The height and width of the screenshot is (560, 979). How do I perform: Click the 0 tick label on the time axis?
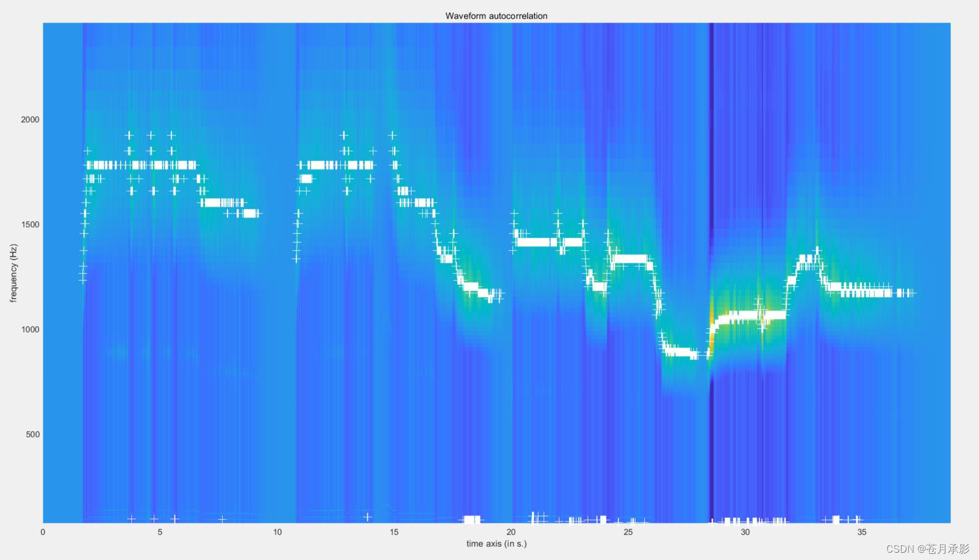[43, 532]
